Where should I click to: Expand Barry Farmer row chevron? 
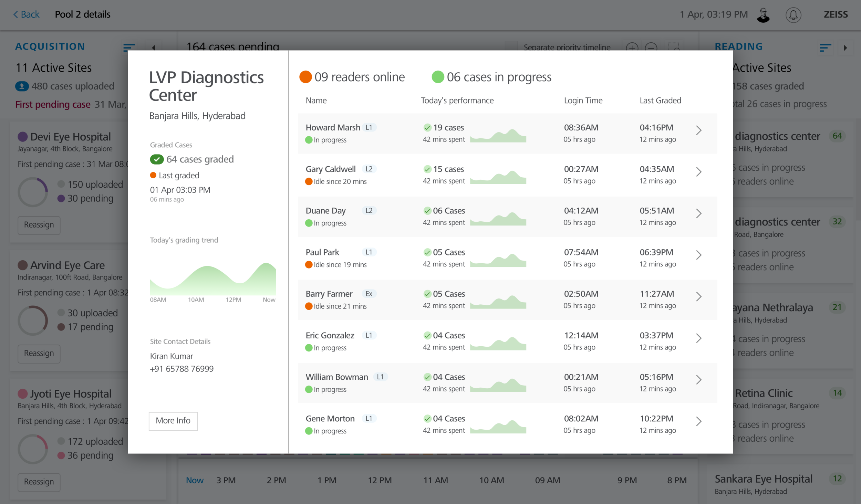point(699,296)
